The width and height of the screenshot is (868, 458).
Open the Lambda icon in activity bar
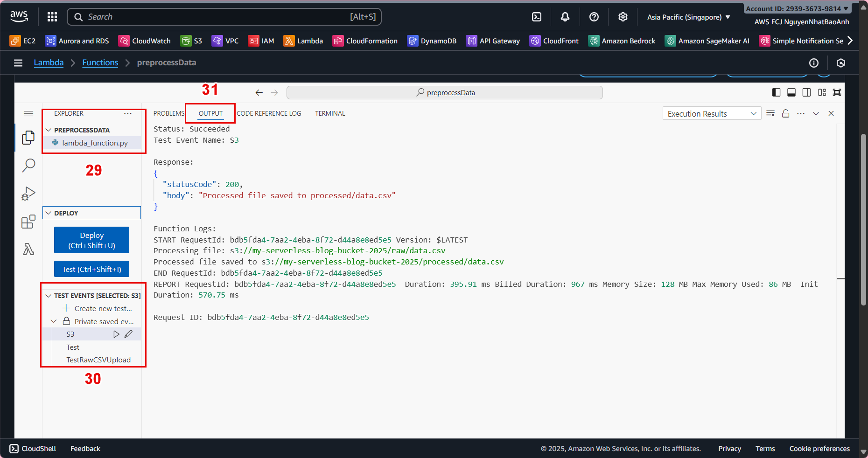coord(28,250)
